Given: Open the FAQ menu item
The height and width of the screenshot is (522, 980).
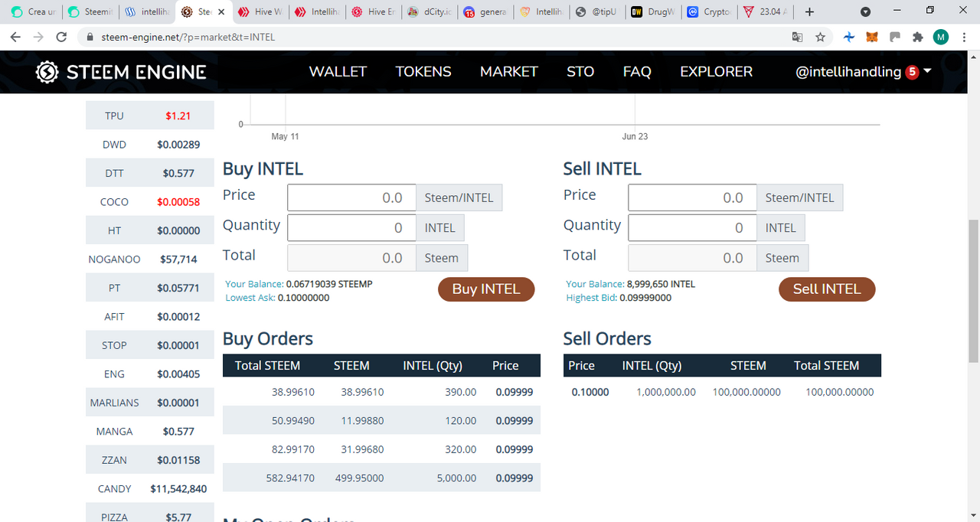Looking at the screenshot, I should click(637, 71).
